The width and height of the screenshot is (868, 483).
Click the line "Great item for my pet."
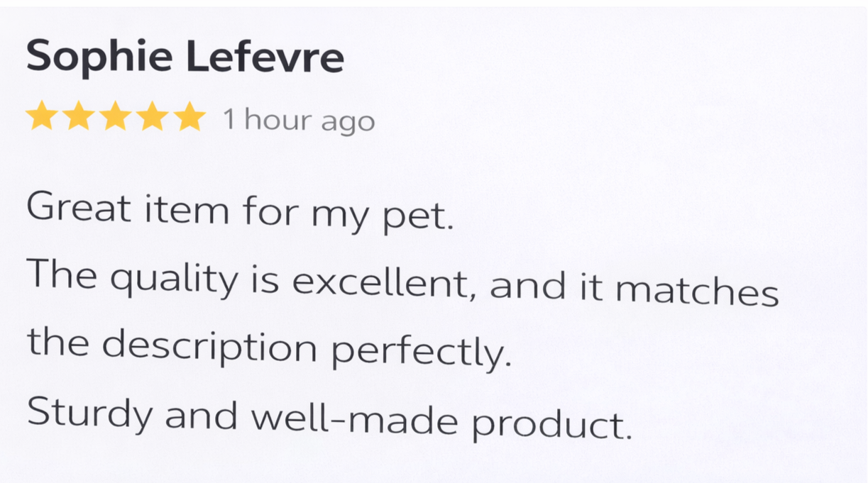point(239,211)
